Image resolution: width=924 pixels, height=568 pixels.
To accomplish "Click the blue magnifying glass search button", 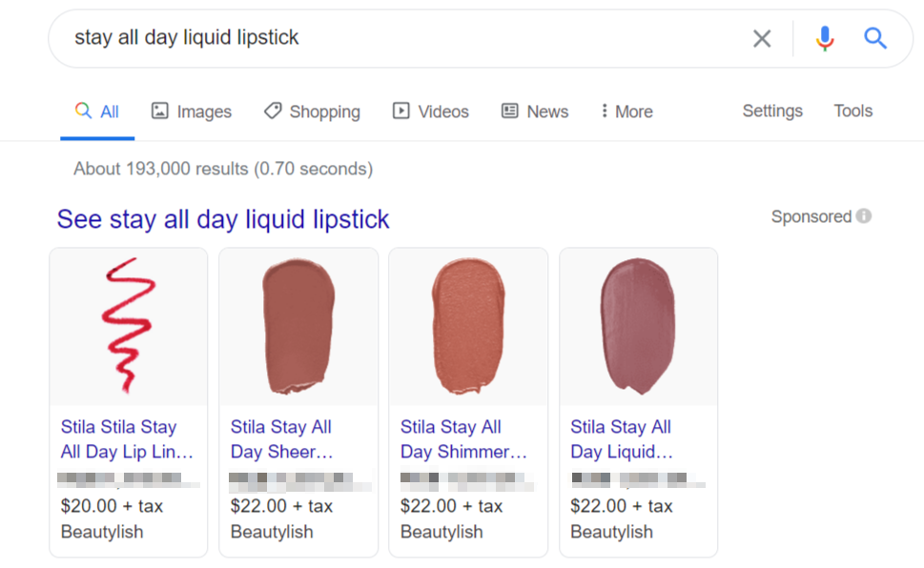I will tap(875, 38).
